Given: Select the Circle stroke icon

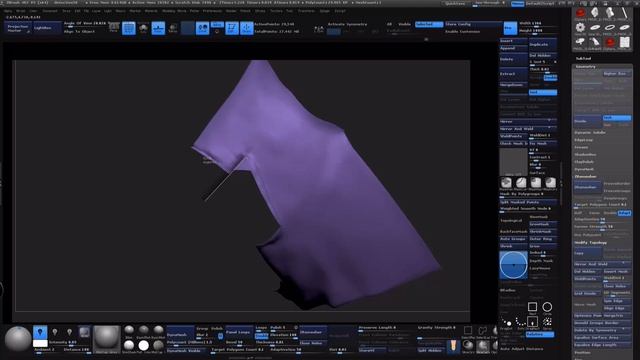Looking at the screenshot, I should click(x=547, y=307).
